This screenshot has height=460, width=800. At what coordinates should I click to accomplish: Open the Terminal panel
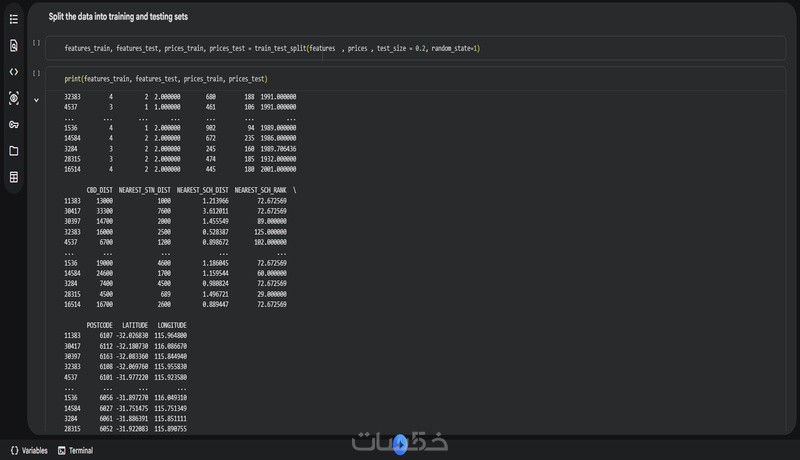pos(76,450)
